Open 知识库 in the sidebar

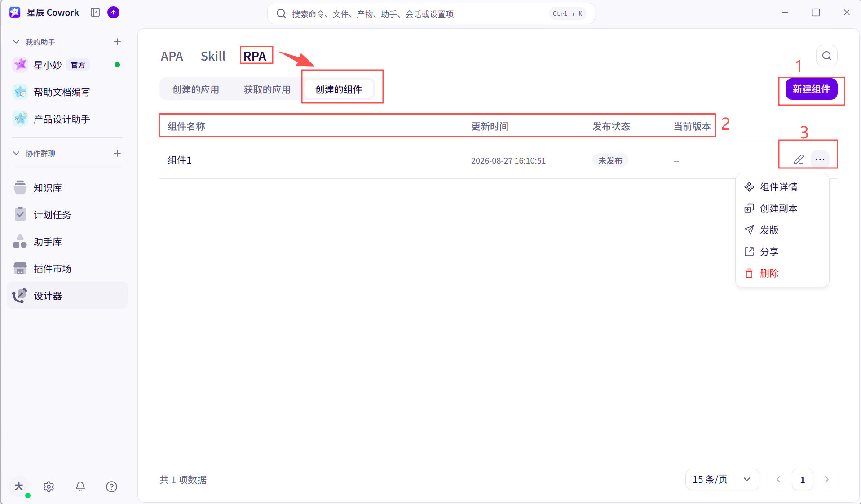click(x=67, y=188)
